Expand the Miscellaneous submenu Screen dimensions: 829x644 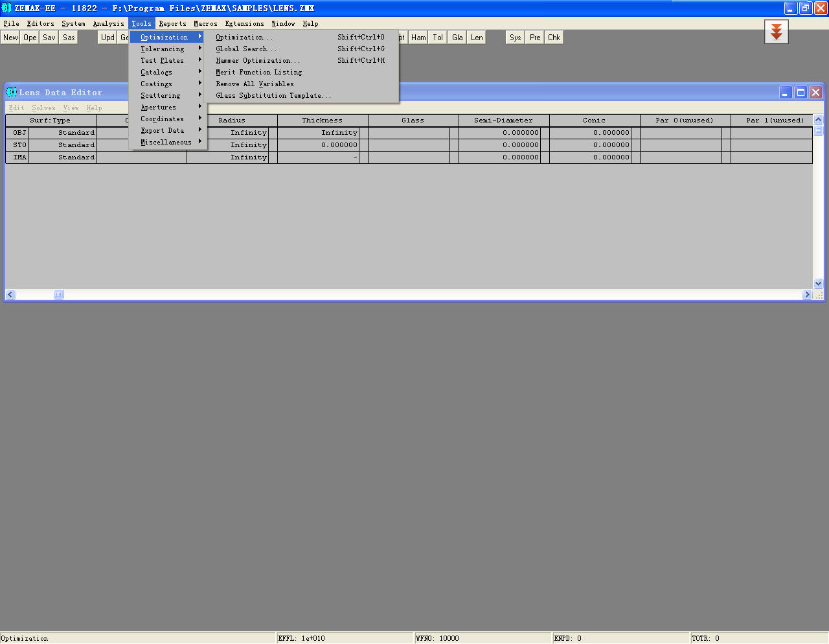[168, 143]
